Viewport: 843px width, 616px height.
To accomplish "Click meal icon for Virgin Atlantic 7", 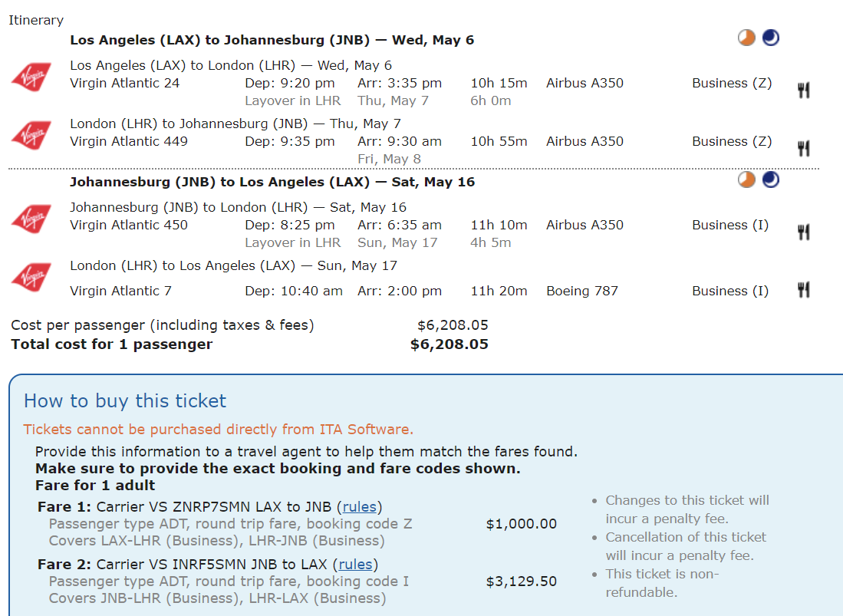I will [803, 289].
